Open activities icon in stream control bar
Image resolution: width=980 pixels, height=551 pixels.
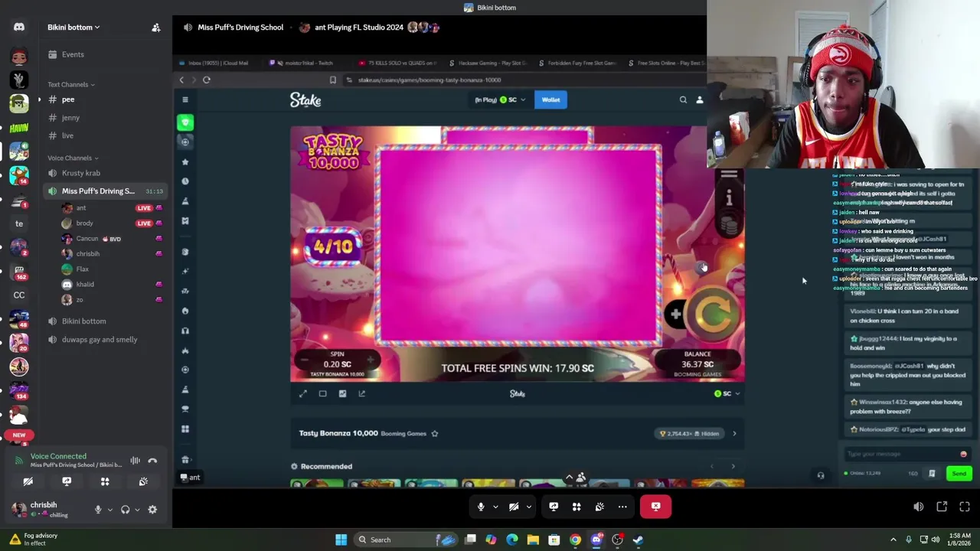coord(577,507)
